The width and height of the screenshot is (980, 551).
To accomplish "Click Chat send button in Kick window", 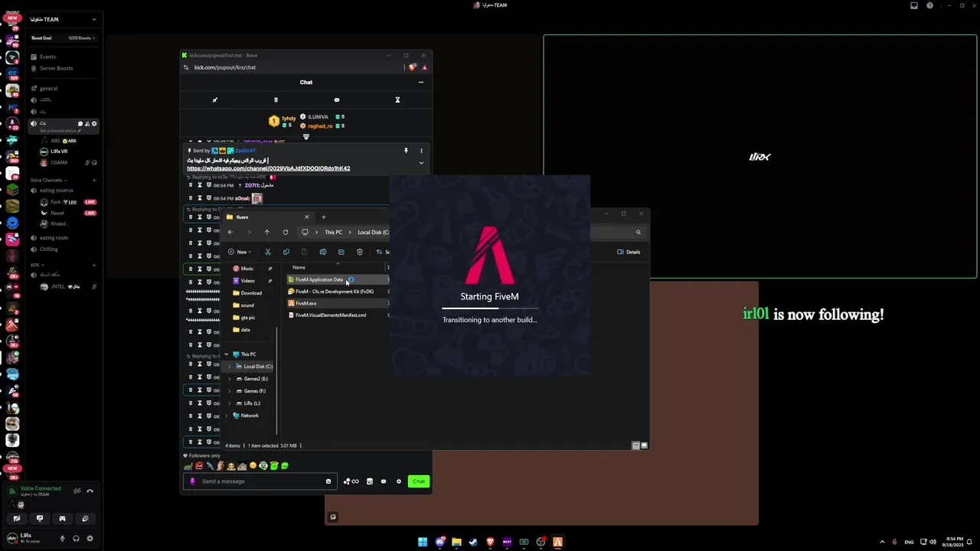I will (x=418, y=481).
